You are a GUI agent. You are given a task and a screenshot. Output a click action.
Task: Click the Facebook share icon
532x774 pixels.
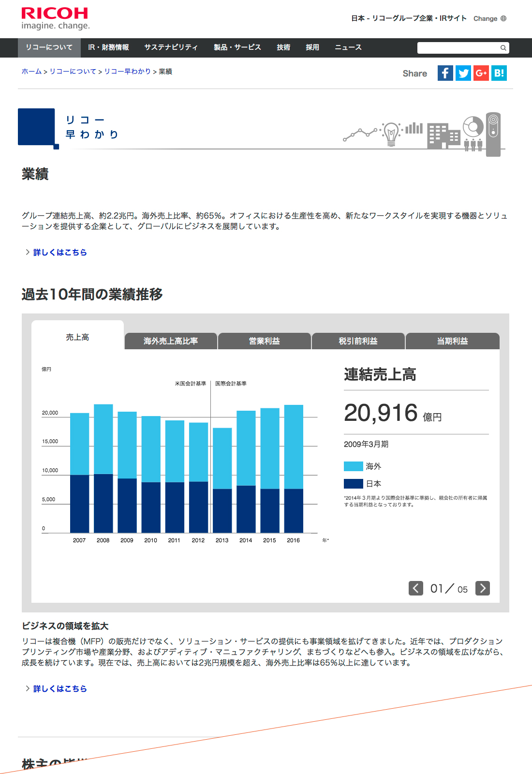(x=445, y=73)
